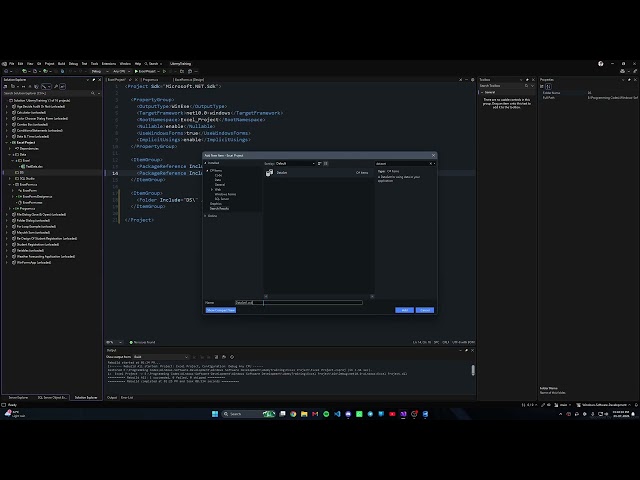Select the Code category in dialog

[218, 175]
